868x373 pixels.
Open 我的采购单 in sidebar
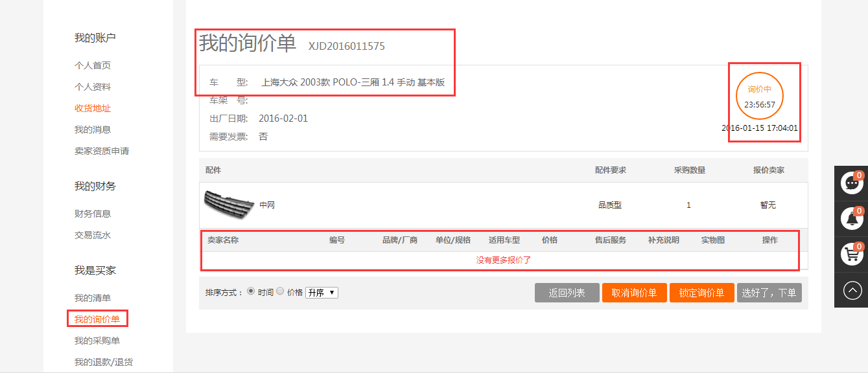tap(97, 341)
